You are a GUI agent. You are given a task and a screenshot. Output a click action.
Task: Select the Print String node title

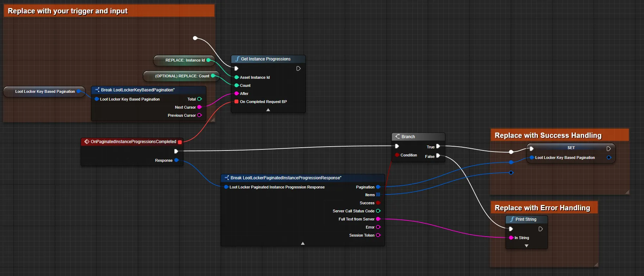(x=526, y=219)
